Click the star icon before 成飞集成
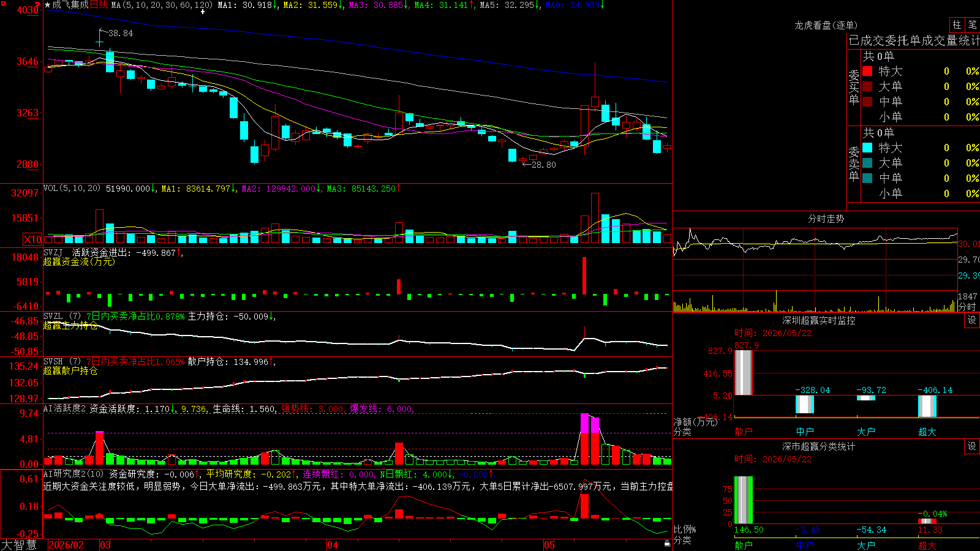The image size is (980, 551). pos(47,5)
